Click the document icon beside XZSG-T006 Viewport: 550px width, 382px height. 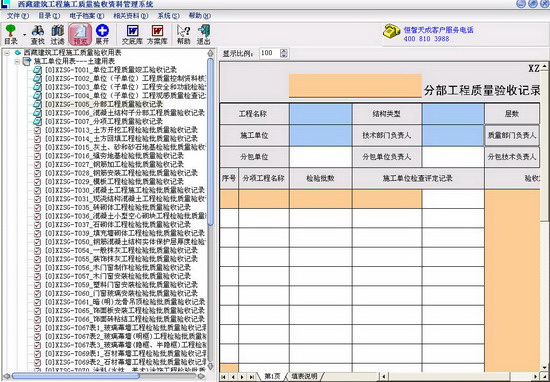pyautogui.click(x=37, y=113)
